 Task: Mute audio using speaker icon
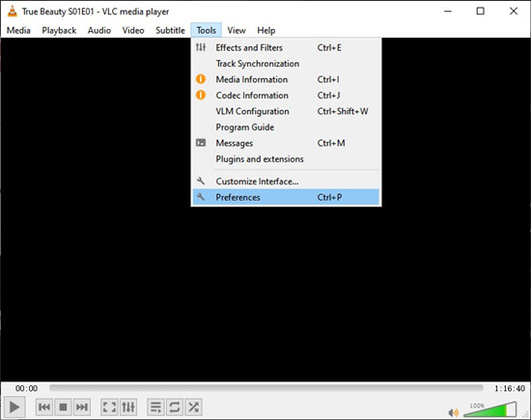tap(453, 412)
